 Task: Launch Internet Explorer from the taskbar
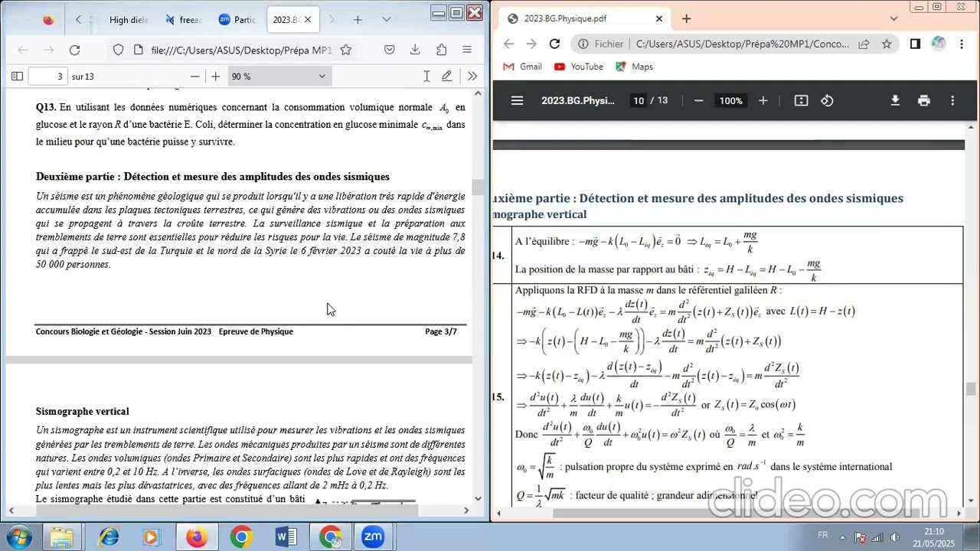click(x=108, y=536)
